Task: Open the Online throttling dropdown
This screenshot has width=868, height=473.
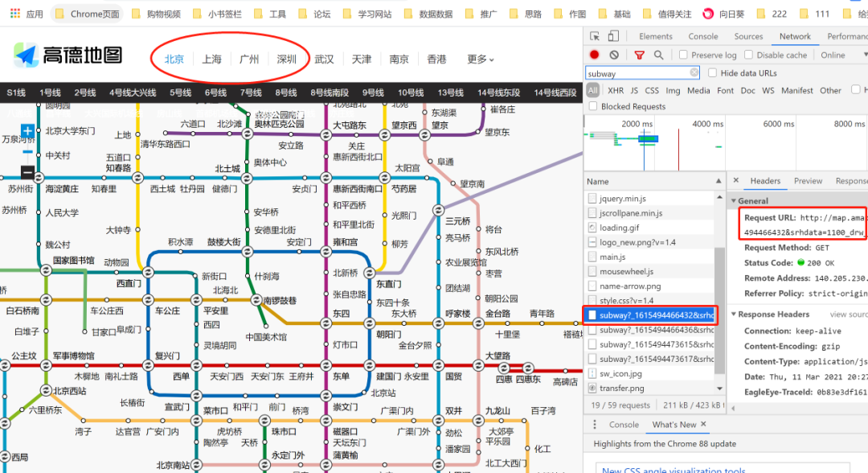Action: 842,55
